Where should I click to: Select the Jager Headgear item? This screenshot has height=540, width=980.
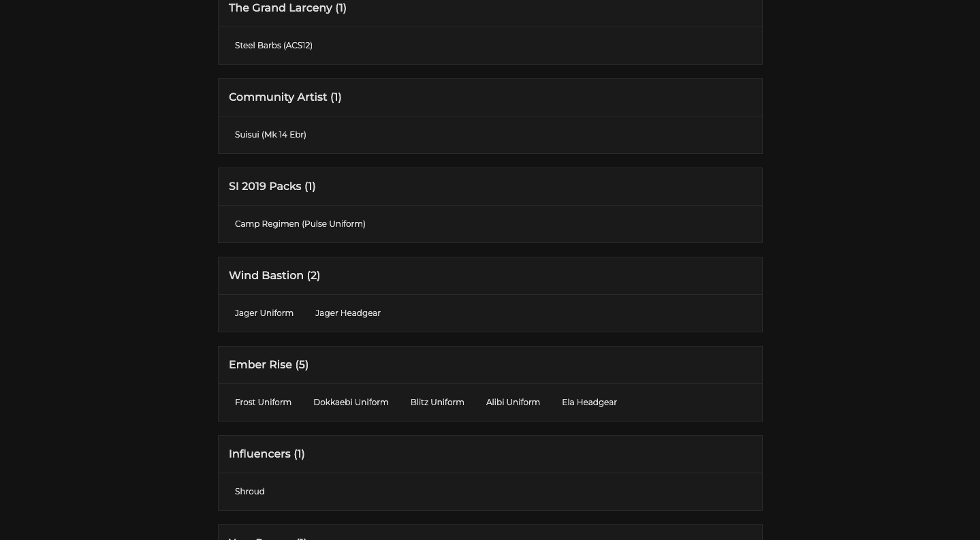tap(347, 313)
